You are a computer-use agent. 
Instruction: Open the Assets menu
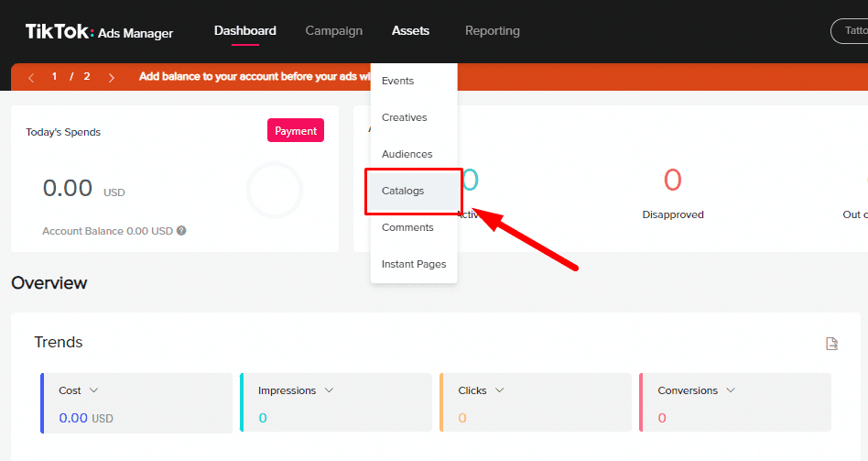(x=410, y=31)
